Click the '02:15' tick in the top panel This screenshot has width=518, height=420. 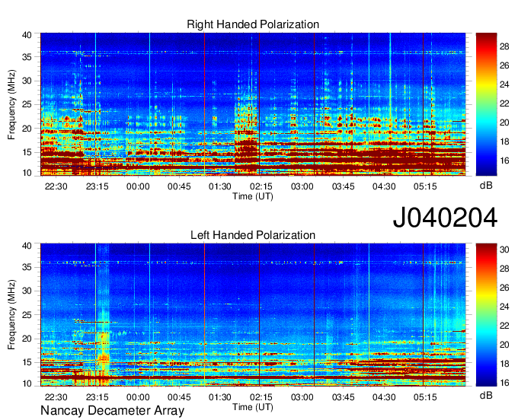click(261, 186)
